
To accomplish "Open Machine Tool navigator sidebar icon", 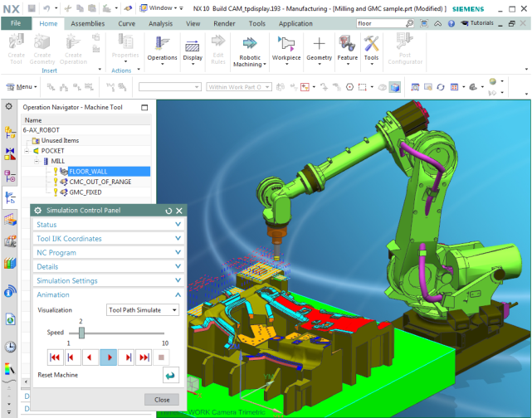I will pyautogui.click(x=10, y=198).
